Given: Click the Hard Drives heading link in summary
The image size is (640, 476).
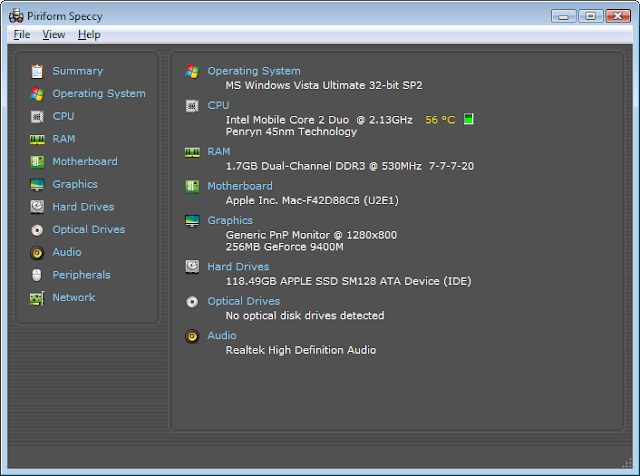Looking at the screenshot, I should pyautogui.click(x=238, y=267).
